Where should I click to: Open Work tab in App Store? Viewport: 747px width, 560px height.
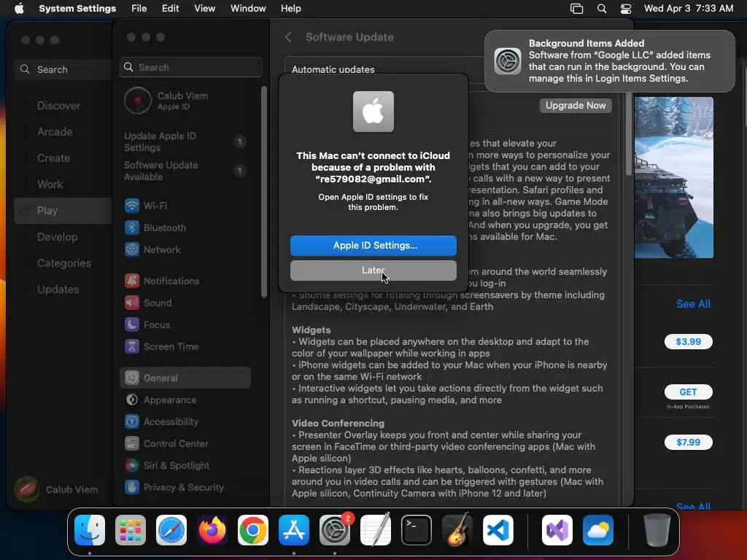point(63,184)
